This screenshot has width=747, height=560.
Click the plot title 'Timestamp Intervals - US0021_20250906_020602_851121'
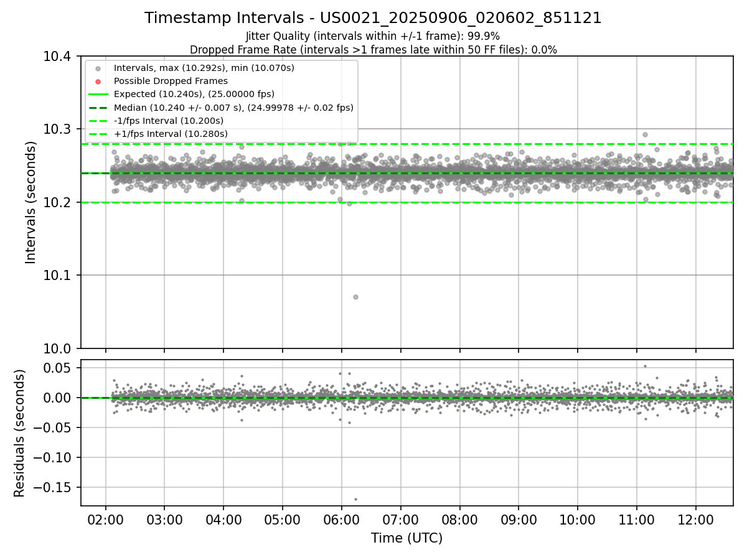[x=373, y=18]
